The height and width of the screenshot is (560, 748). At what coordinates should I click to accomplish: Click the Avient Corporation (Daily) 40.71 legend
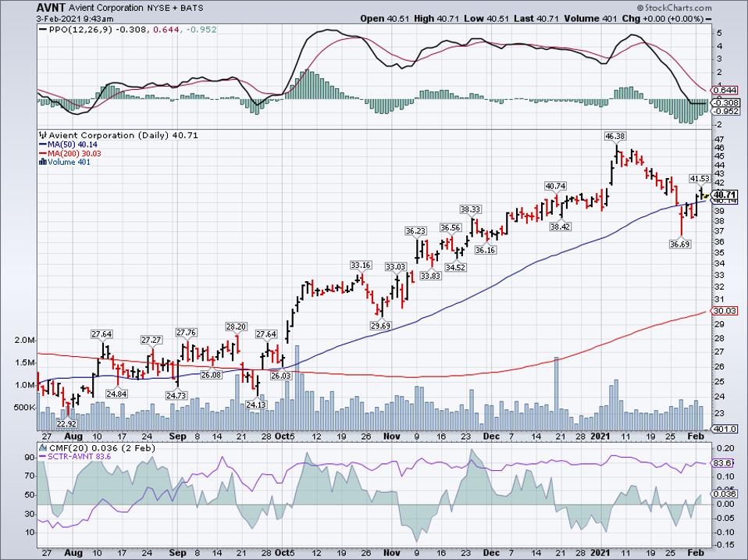coord(123,135)
